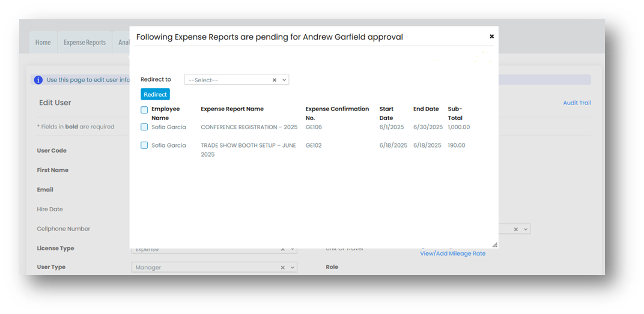Click the End Date column header
Viewport: 644px width, 314px height.
pos(426,109)
